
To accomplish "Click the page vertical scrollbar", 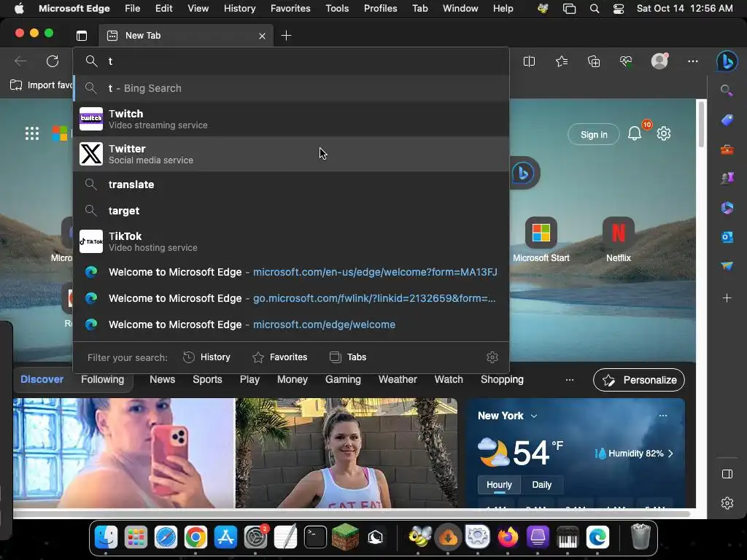I will click(701, 125).
